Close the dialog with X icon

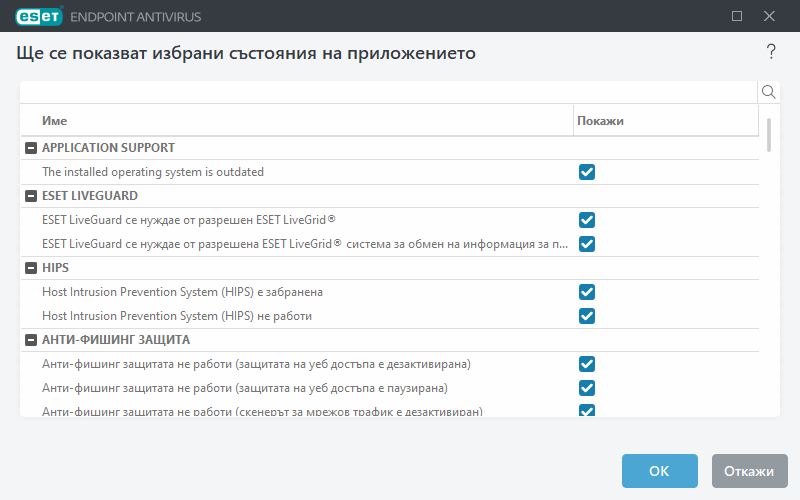tap(769, 16)
